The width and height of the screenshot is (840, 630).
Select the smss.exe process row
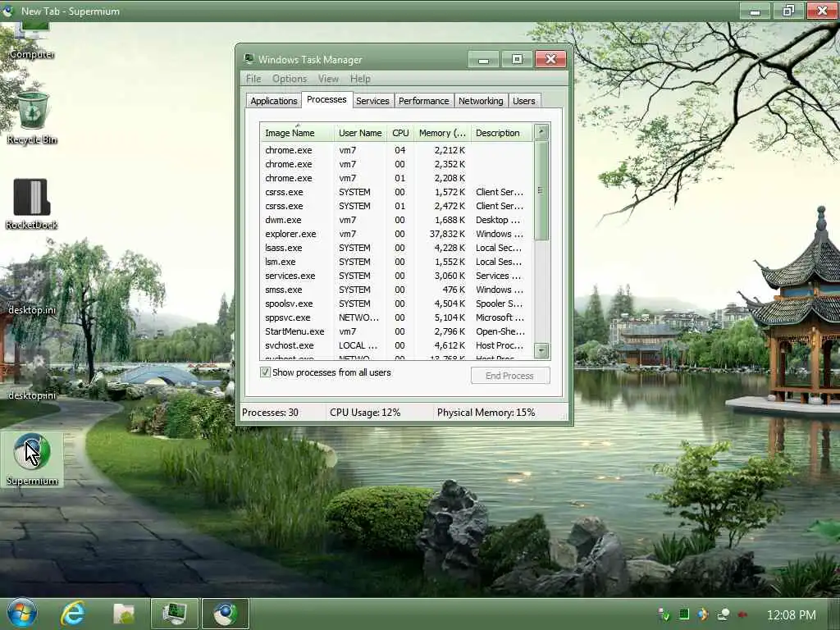click(x=396, y=290)
